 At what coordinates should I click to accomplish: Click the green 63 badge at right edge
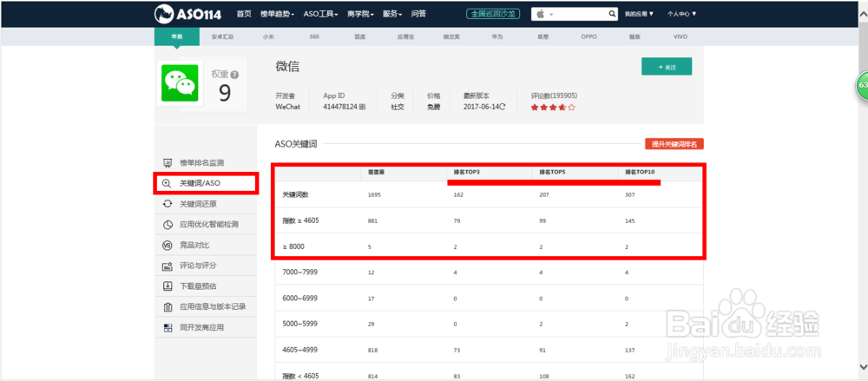click(862, 86)
